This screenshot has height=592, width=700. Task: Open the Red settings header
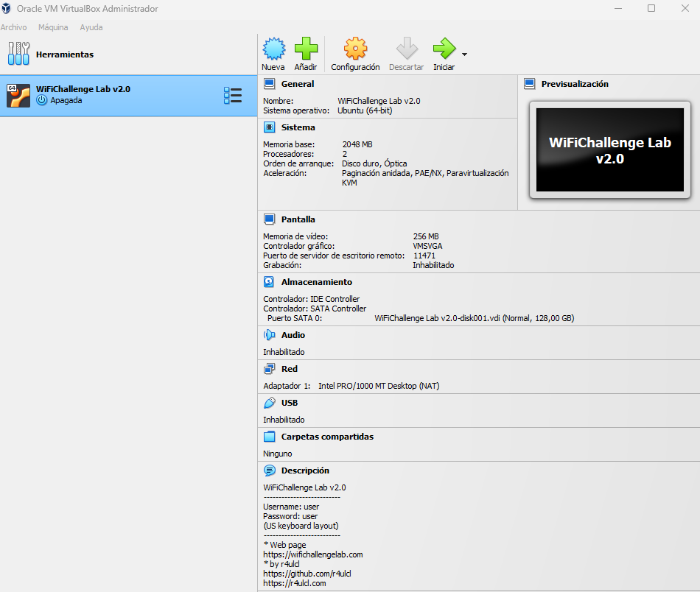tap(290, 369)
